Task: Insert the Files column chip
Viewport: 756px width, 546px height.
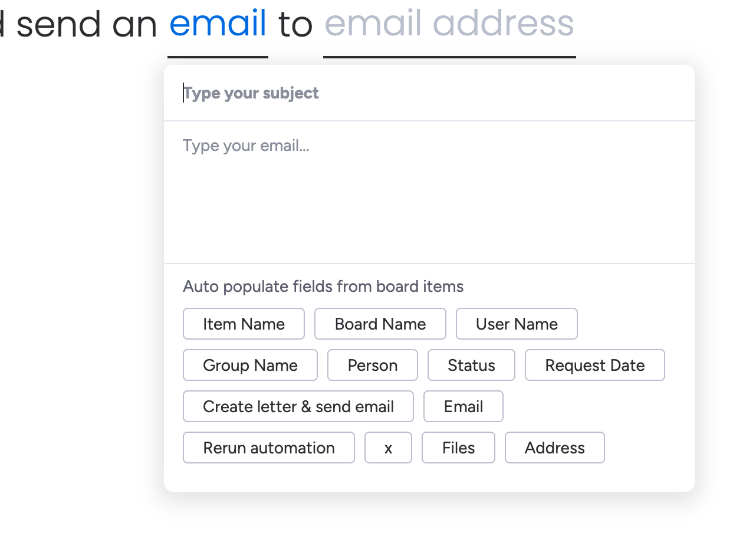Action: [x=458, y=448]
